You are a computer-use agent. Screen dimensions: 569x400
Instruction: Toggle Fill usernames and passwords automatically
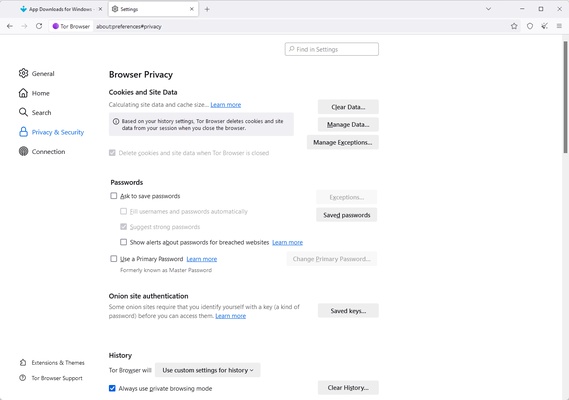[x=123, y=211]
